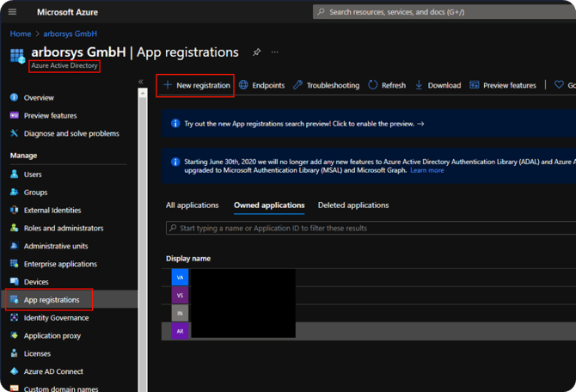
Task: Open Enterprise applications in sidebar
Action: pos(60,264)
